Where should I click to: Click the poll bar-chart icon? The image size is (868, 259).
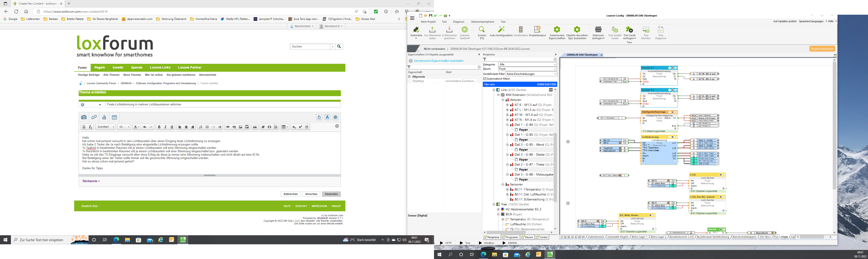(104, 117)
